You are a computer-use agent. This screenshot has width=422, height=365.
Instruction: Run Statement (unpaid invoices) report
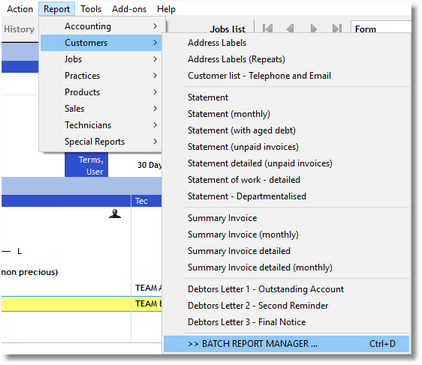pyautogui.click(x=286, y=147)
